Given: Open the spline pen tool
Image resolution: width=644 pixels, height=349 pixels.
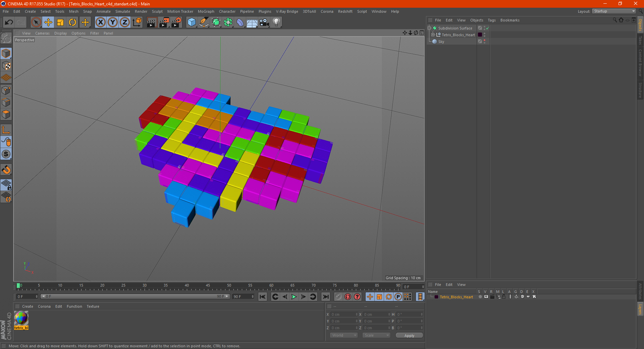Looking at the screenshot, I should [204, 22].
